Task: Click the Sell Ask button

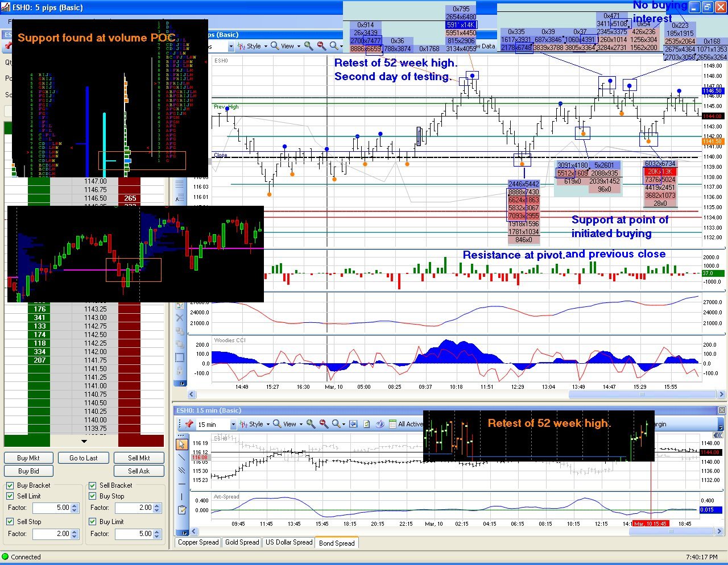Action: tap(139, 471)
